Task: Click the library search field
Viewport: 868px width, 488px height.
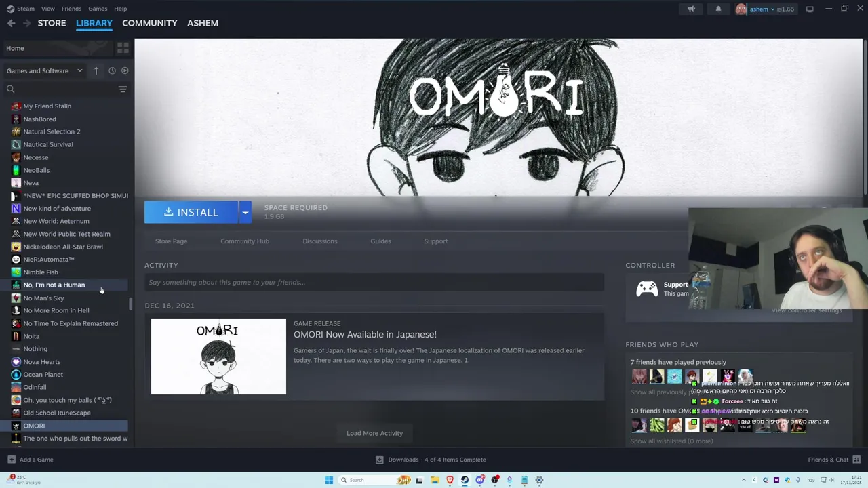Action: 66,89
